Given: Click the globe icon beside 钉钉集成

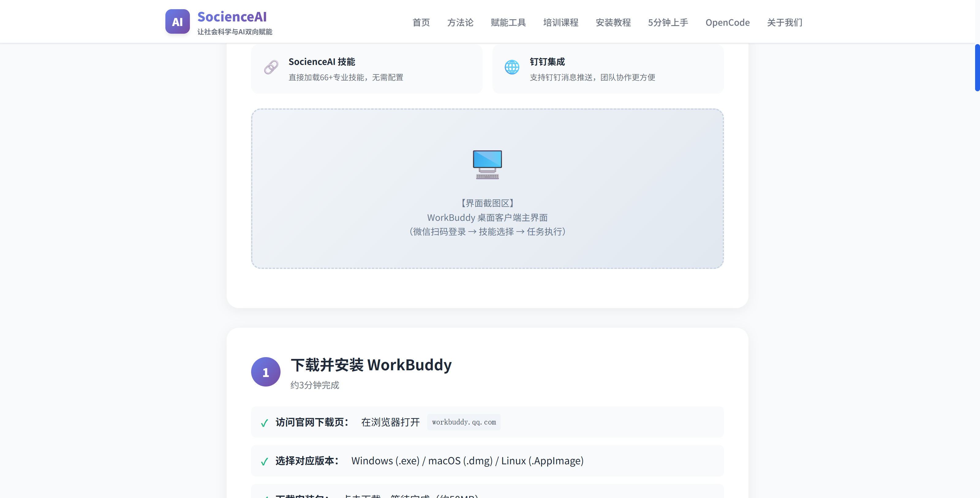Looking at the screenshot, I should (x=512, y=67).
